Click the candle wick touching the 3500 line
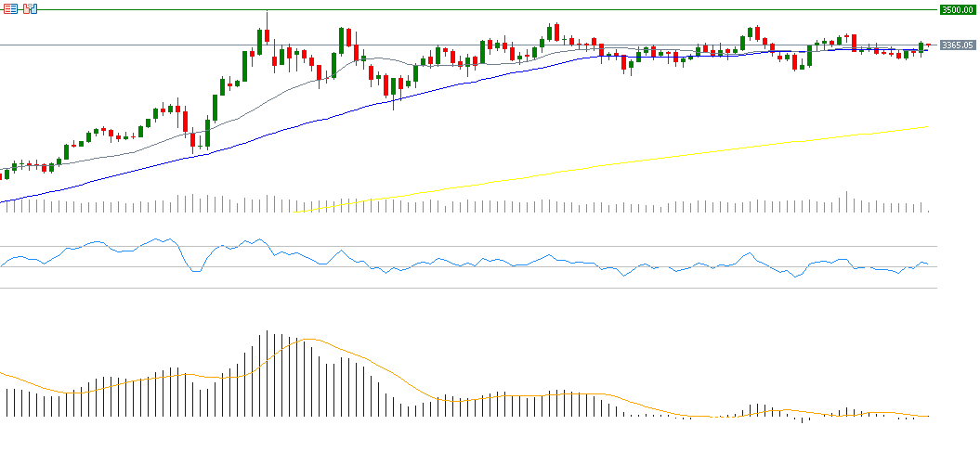 click(267, 19)
